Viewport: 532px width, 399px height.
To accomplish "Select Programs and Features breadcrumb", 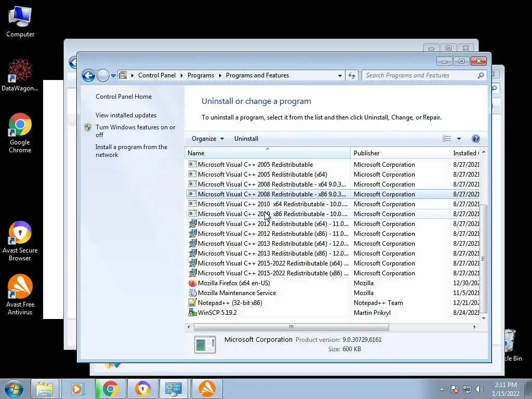I will tap(257, 75).
